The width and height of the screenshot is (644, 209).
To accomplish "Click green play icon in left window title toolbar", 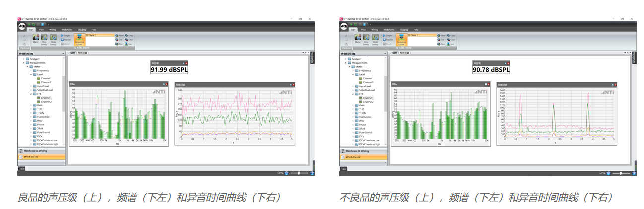I will click(x=29, y=23).
